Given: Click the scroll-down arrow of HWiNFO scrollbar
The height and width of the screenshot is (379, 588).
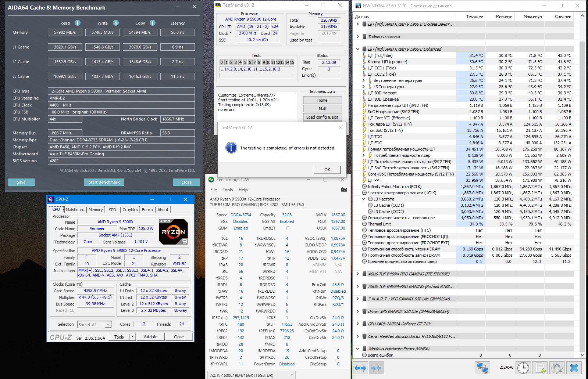Looking at the screenshot, I should [x=582, y=355].
